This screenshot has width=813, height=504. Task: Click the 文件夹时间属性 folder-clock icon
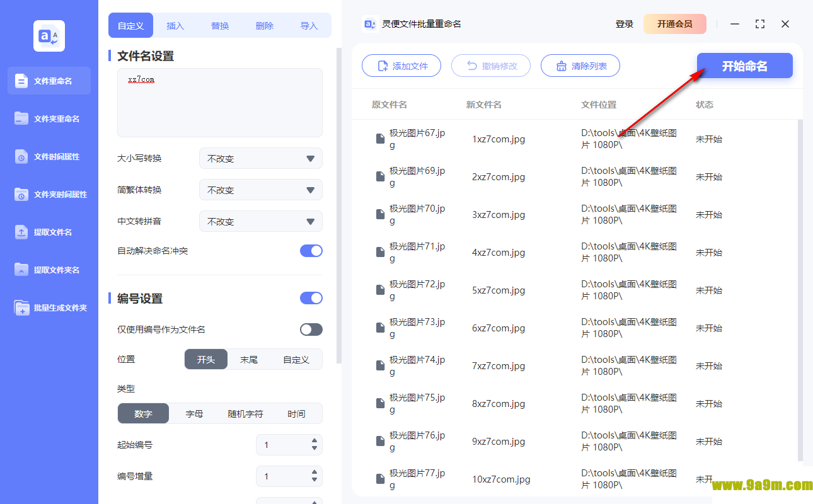[x=21, y=194]
